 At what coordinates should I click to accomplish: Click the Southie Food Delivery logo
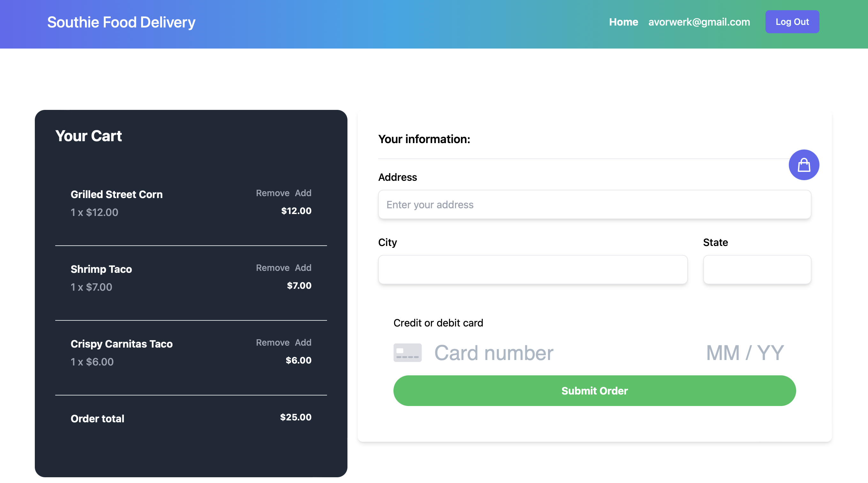pyautogui.click(x=121, y=22)
